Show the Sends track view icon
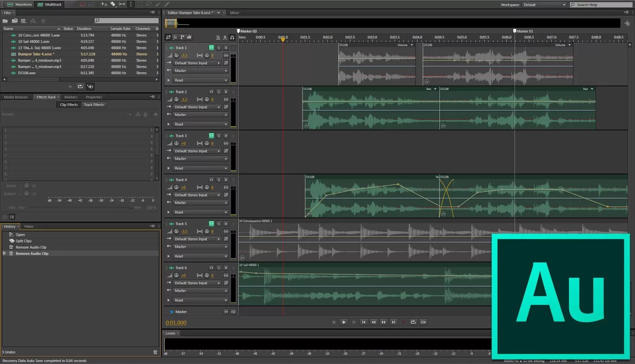 [x=182, y=37]
